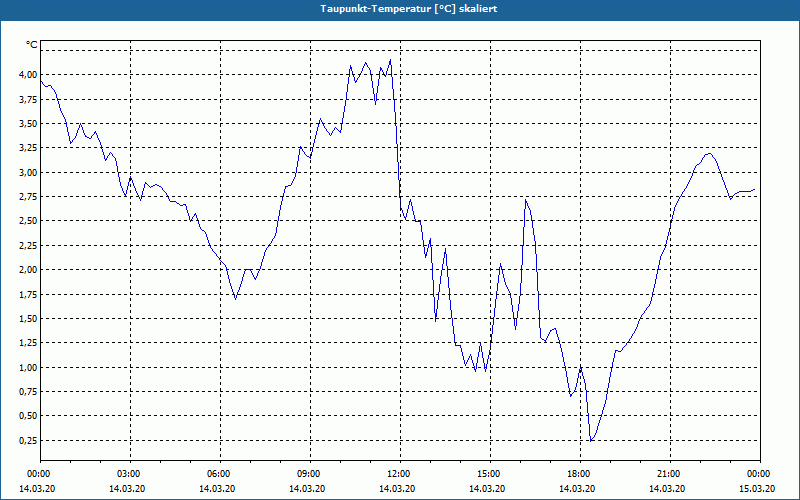
Task: Click the 2,25 y-axis label
Action: [28, 245]
